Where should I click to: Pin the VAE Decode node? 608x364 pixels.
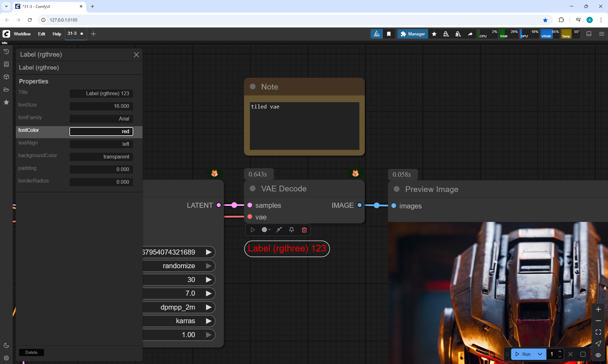[x=291, y=230]
